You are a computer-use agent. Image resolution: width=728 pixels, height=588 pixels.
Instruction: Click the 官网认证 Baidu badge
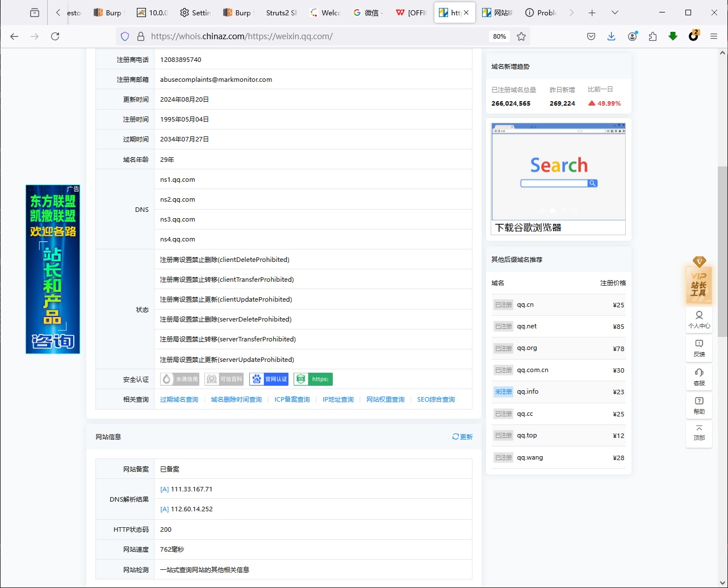click(x=269, y=379)
